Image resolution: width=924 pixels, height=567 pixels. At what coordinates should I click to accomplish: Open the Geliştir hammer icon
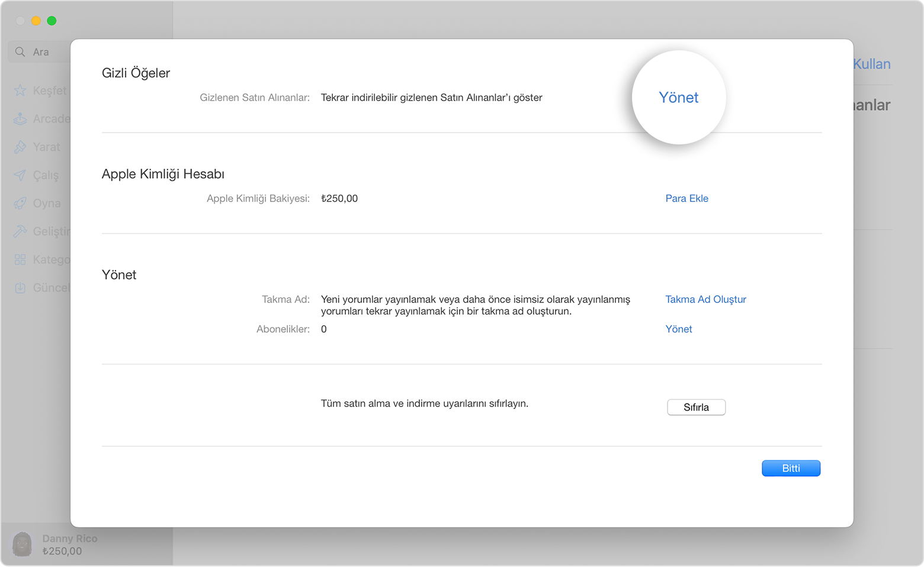20,231
